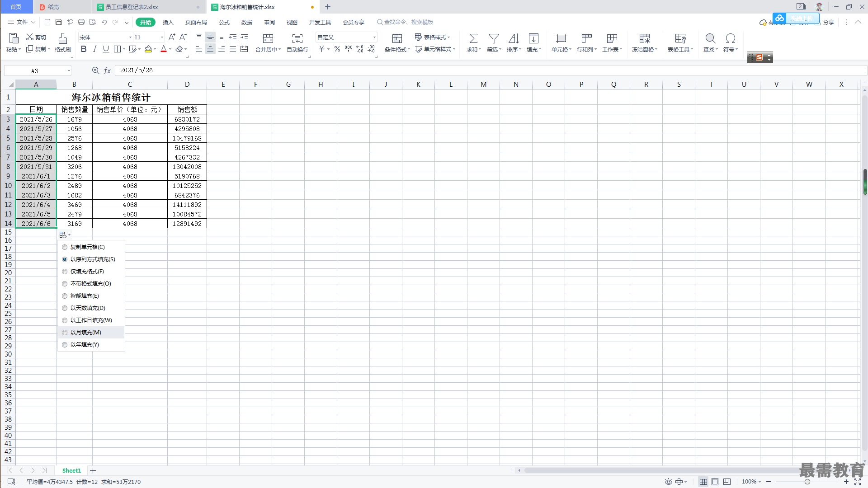Click the Symbol omega icon
Image resolution: width=868 pixels, height=488 pixels.
pos(730,38)
